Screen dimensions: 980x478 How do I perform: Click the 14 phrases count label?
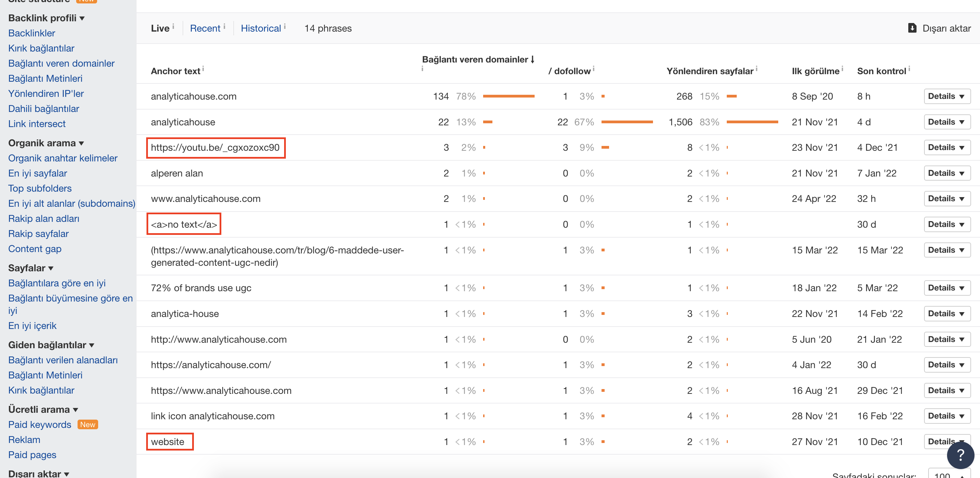328,28
